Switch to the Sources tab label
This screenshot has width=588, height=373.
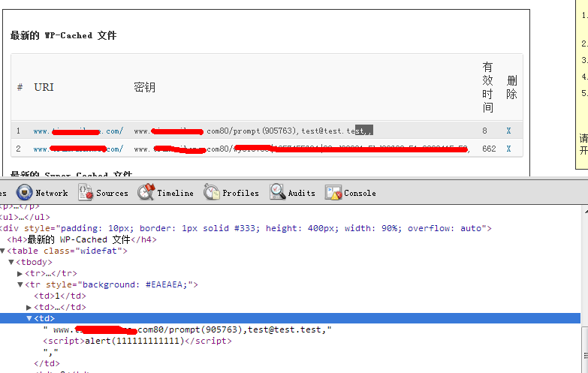point(112,193)
